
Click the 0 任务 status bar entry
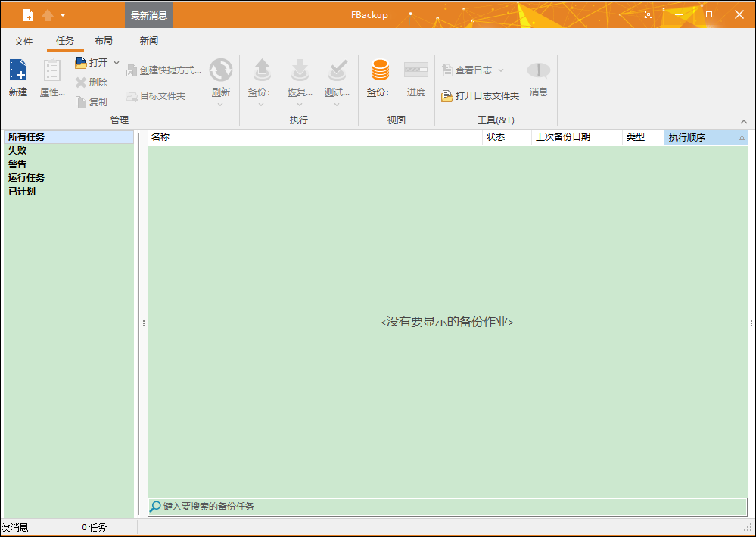click(x=95, y=527)
